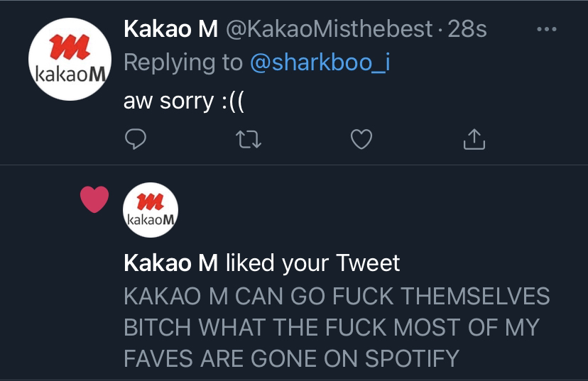Open the @sharkboo_i profile link
Viewport: 588px width, 381px height.
pos(321,62)
